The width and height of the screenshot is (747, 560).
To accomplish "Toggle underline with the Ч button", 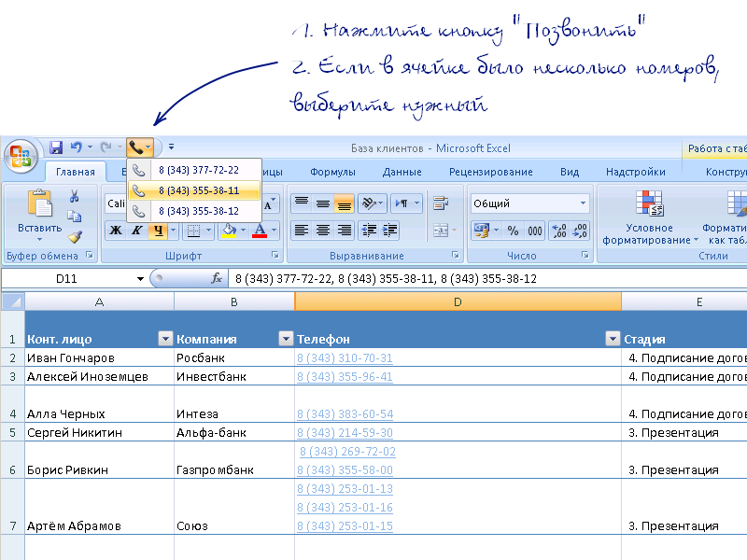I will (x=158, y=231).
